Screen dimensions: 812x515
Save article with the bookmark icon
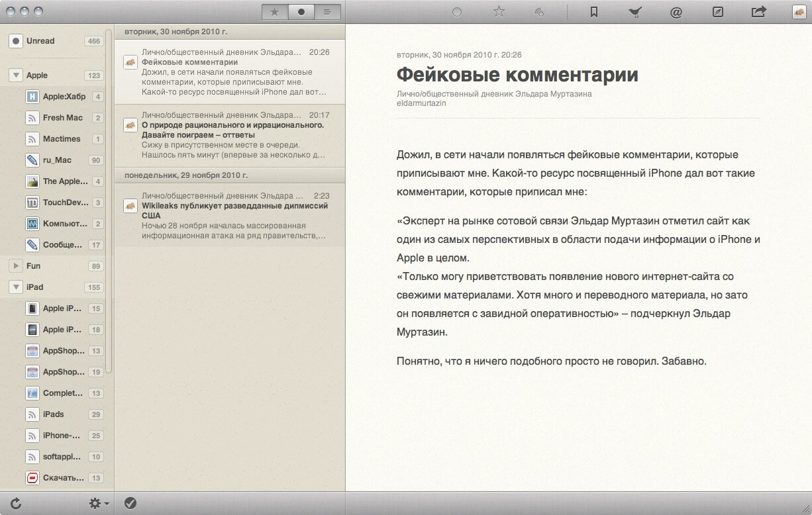coord(595,11)
